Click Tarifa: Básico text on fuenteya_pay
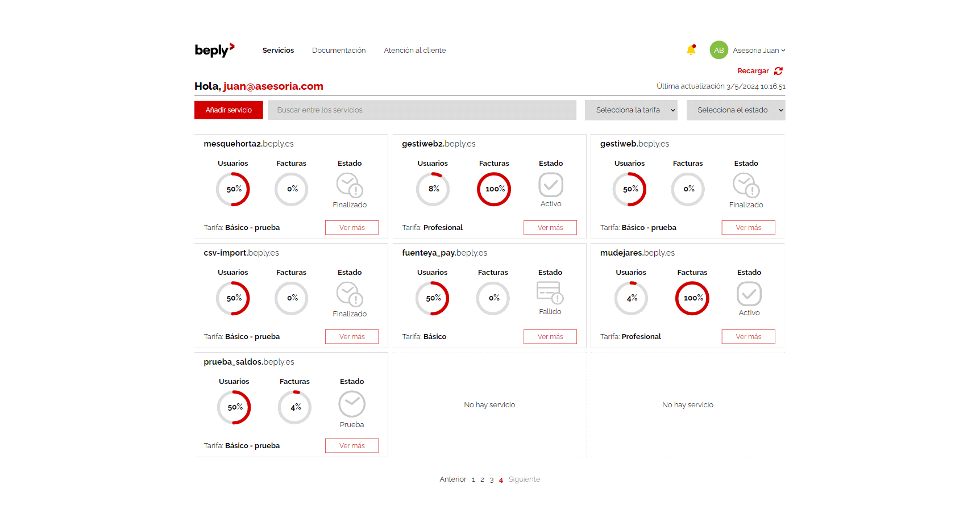980x522 pixels. pos(424,337)
